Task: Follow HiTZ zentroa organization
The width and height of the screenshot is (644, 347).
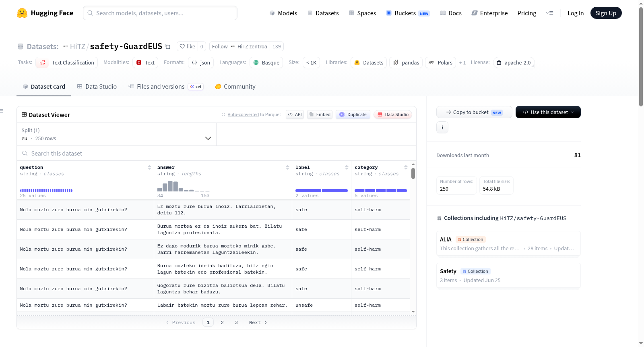Action: (239, 46)
